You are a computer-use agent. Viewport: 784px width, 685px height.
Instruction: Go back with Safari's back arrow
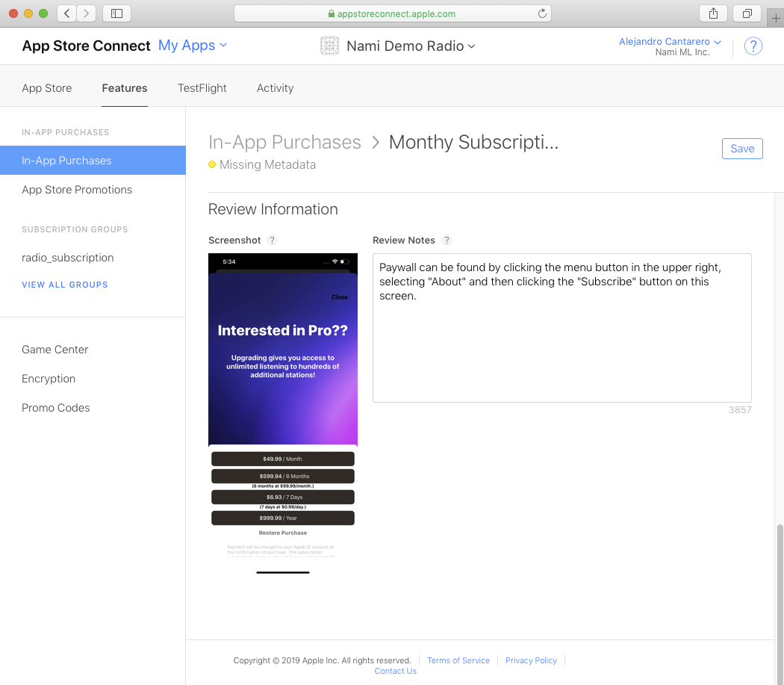(67, 13)
